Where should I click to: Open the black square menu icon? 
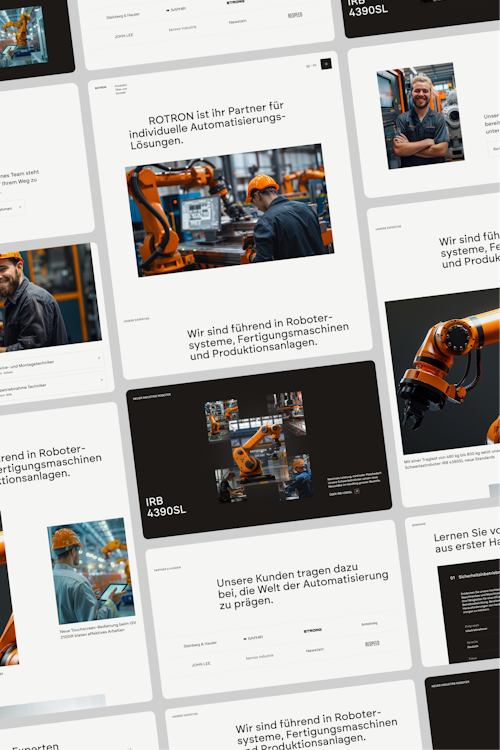pos(326,64)
